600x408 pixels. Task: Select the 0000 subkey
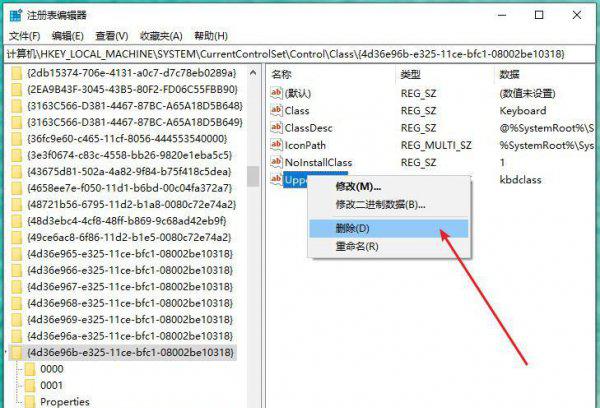tap(52, 369)
